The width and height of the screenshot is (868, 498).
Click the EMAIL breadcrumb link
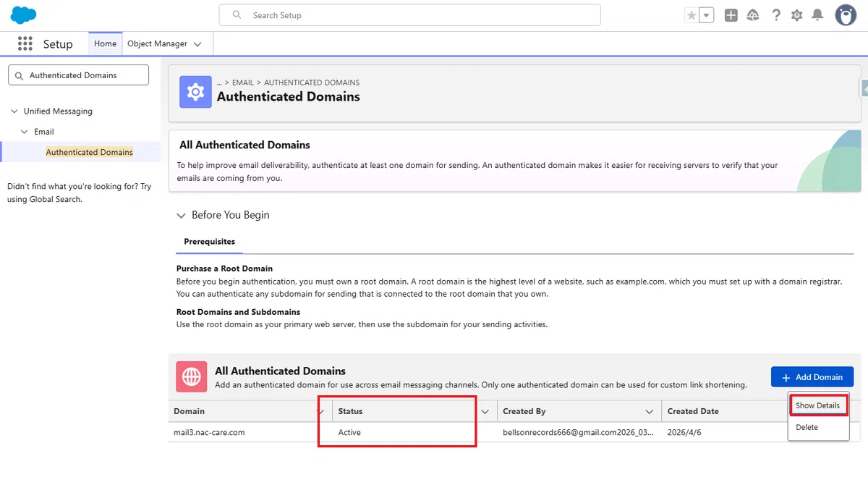coord(243,83)
